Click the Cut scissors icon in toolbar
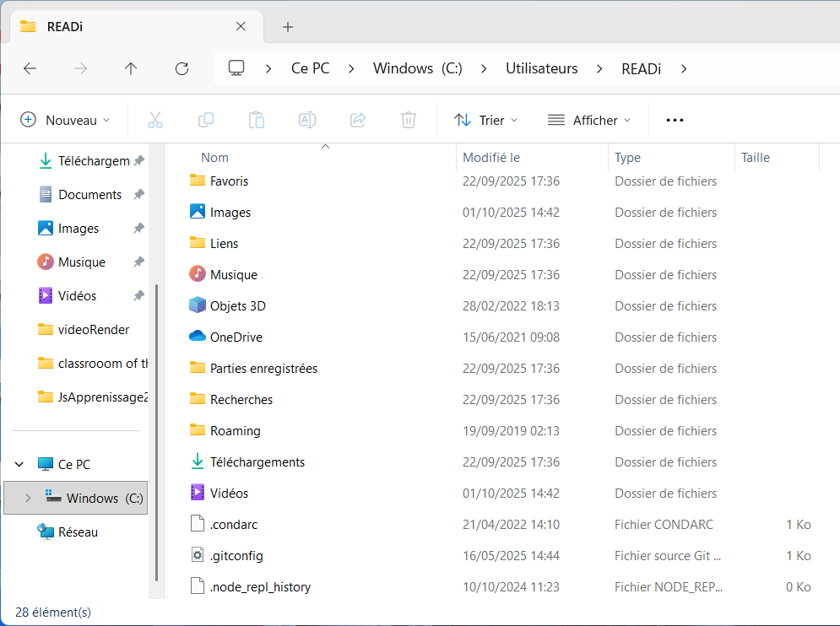This screenshot has width=840, height=626. (x=155, y=120)
